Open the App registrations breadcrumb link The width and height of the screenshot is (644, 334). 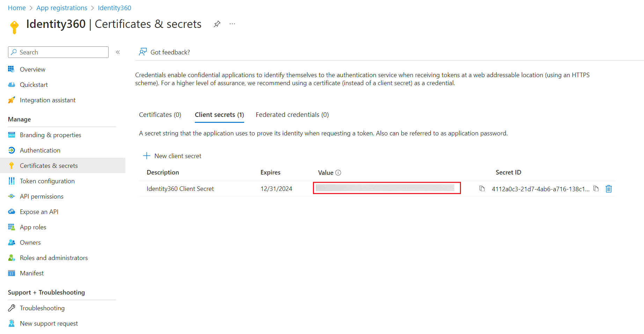(62, 8)
